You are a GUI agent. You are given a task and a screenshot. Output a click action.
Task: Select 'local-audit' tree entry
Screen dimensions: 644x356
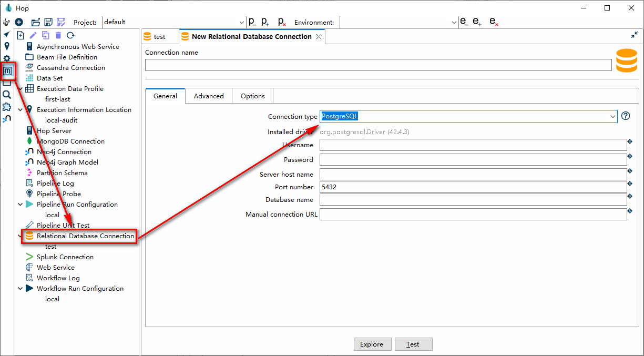point(62,120)
